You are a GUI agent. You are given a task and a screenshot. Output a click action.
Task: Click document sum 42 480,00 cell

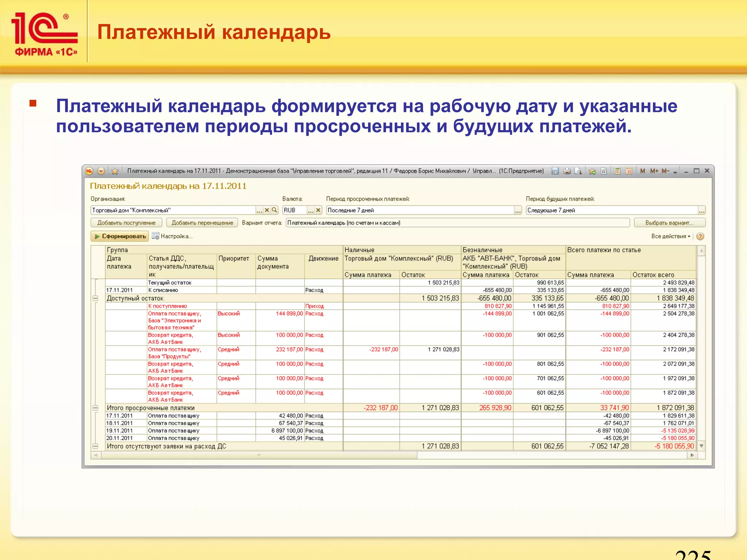point(280,416)
